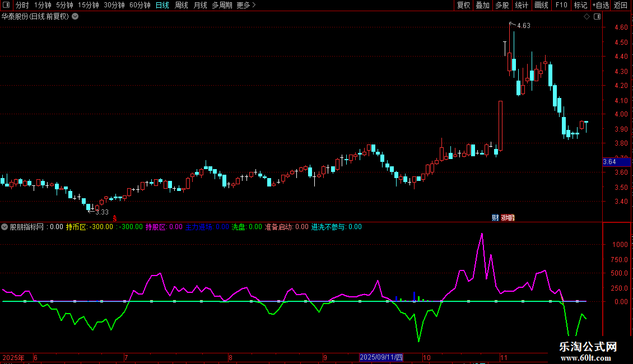Click month 7 on the time axis
This screenshot has width=633, height=364.
pyautogui.click(x=126, y=357)
